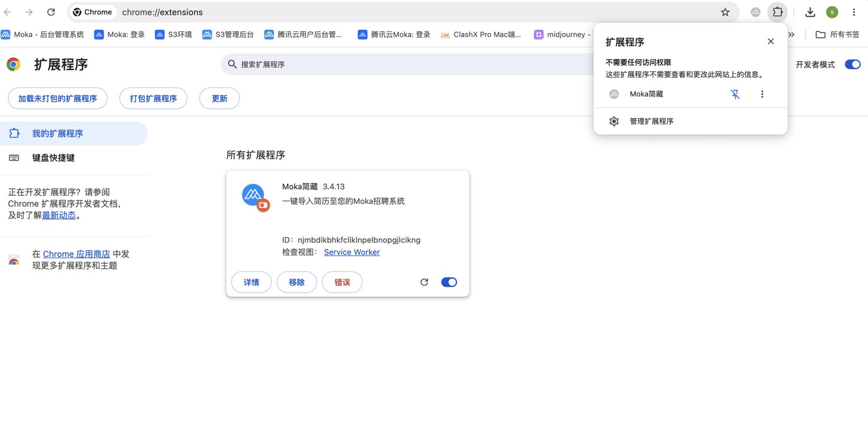Open the green profile avatar
The image size is (868, 429).
tap(832, 12)
